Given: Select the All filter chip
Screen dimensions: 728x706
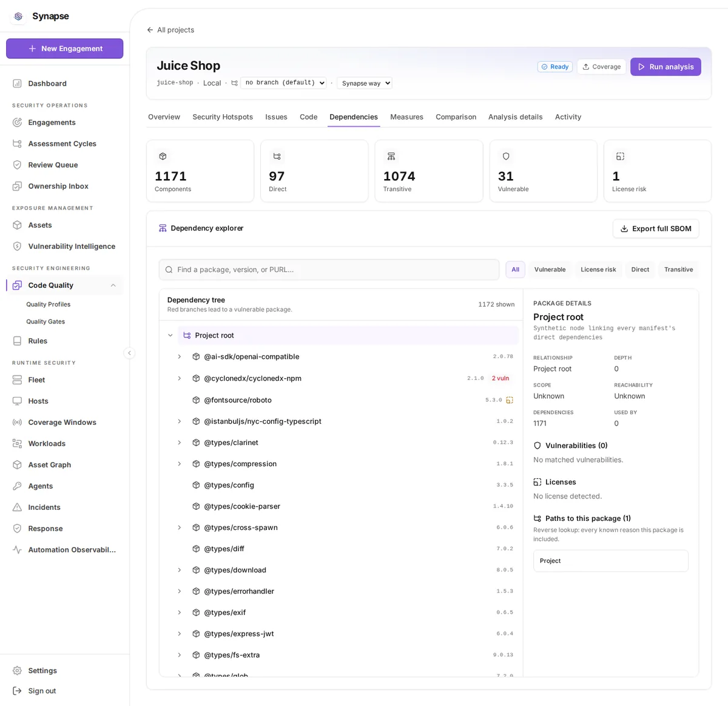Looking at the screenshot, I should click(x=515, y=270).
